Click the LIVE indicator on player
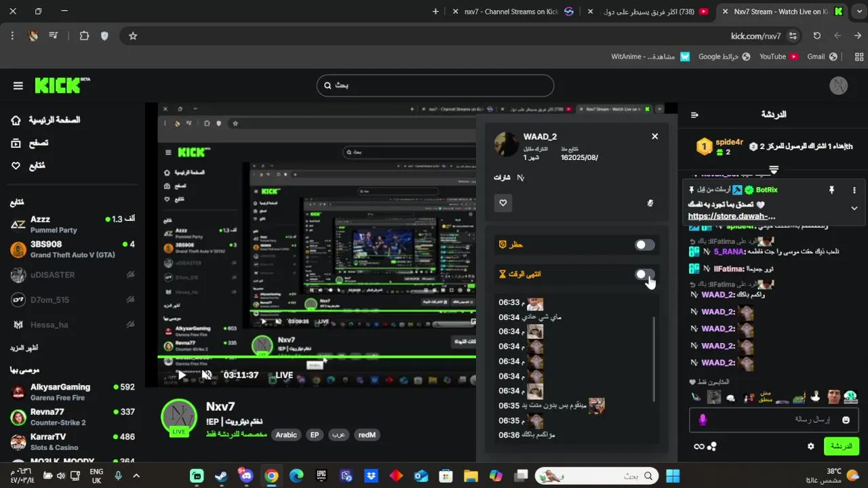 284,375
